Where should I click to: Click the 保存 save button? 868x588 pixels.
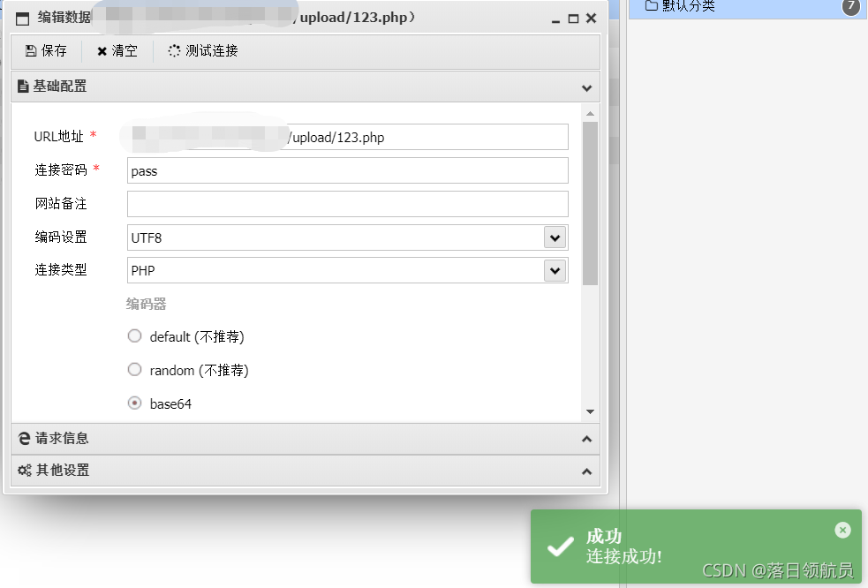[x=46, y=51]
